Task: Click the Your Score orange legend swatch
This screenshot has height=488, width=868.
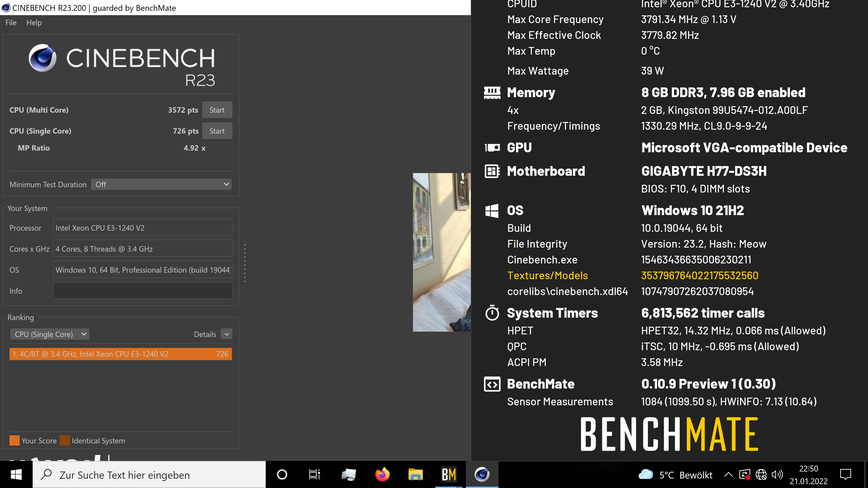Action: pos(14,441)
